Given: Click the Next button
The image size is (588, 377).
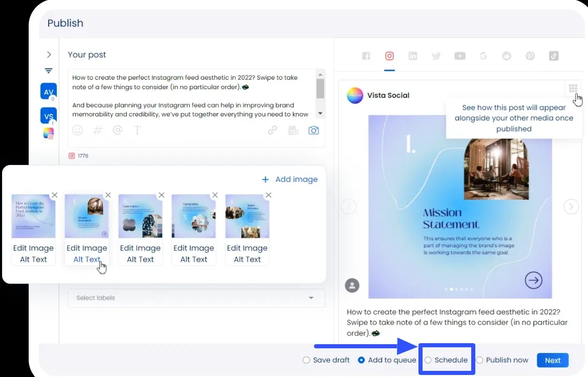Looking at the screenshot, I should (552, 360).
